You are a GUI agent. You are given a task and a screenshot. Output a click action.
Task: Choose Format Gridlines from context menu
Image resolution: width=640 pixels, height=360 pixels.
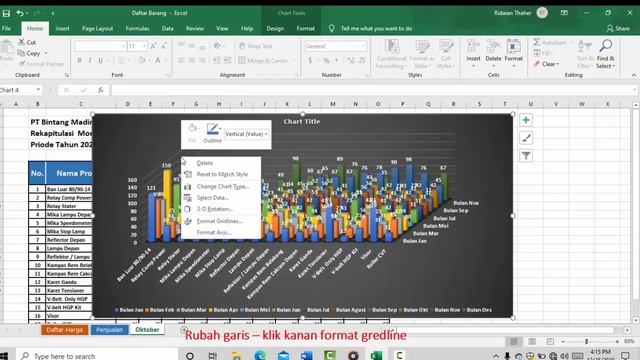(x=221, y=221)
